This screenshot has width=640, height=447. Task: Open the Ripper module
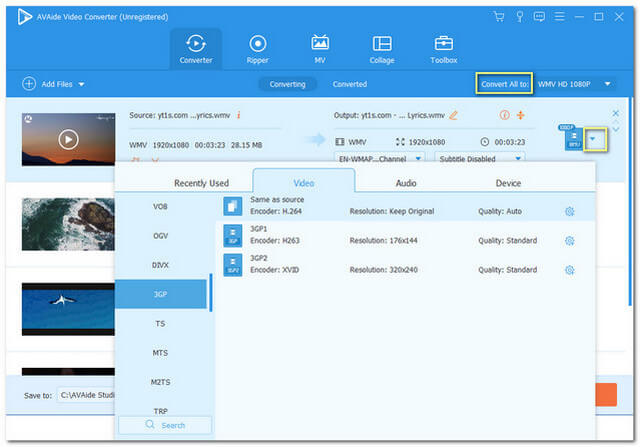258,49
